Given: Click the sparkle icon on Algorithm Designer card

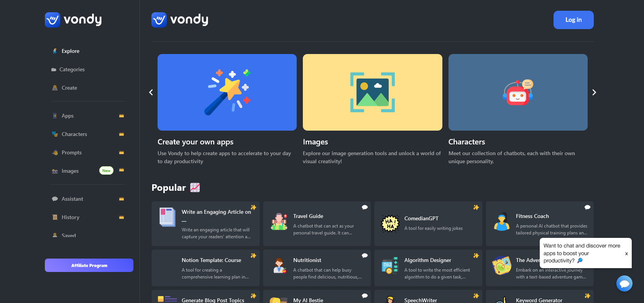Looking at the screenshot, I should [476, 256].
